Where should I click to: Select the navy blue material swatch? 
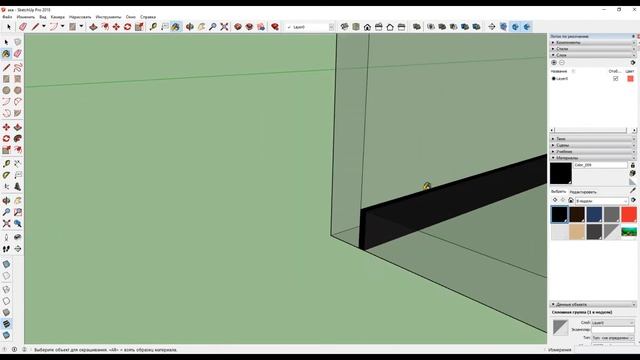594,214
